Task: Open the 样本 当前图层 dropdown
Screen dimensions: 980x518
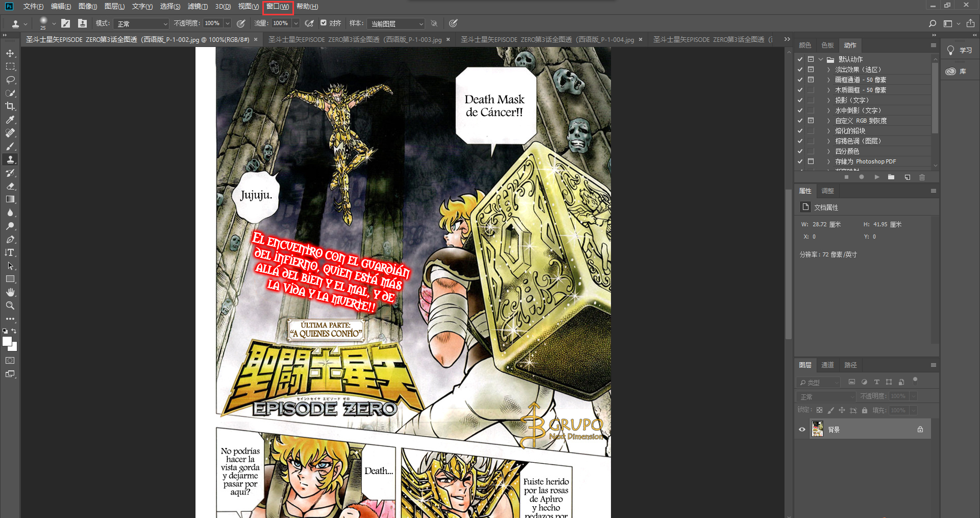Action: (x=396, y=23)
